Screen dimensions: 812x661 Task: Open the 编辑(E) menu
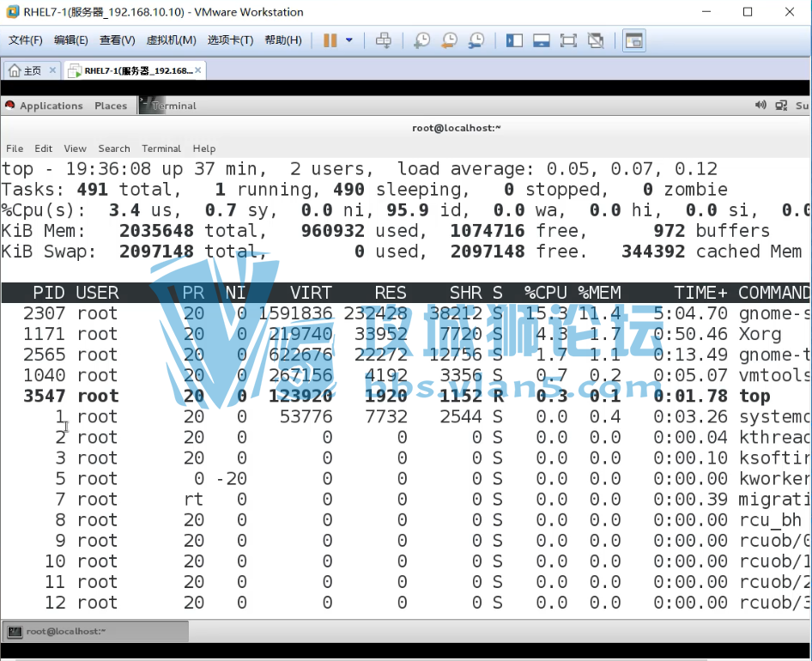71,40
